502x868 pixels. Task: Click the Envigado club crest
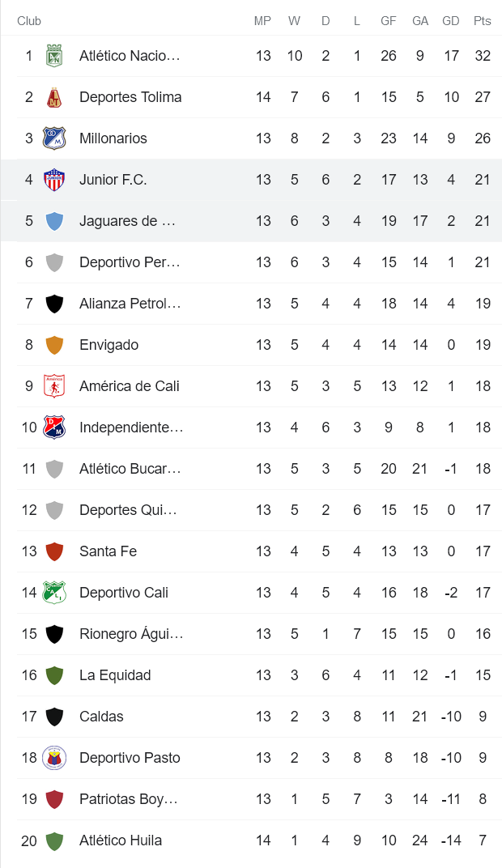point(55,345)
